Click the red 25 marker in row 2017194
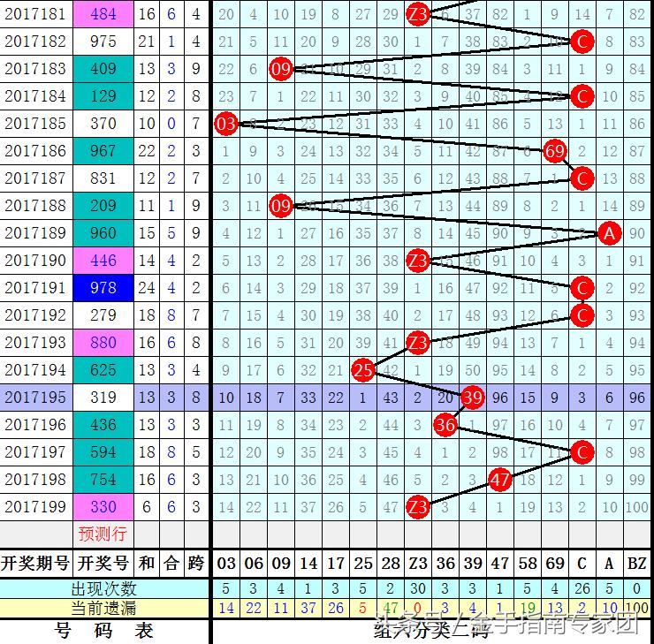This screenshot has height=644, width=654. pyautogui.click(x=363, y=370)
